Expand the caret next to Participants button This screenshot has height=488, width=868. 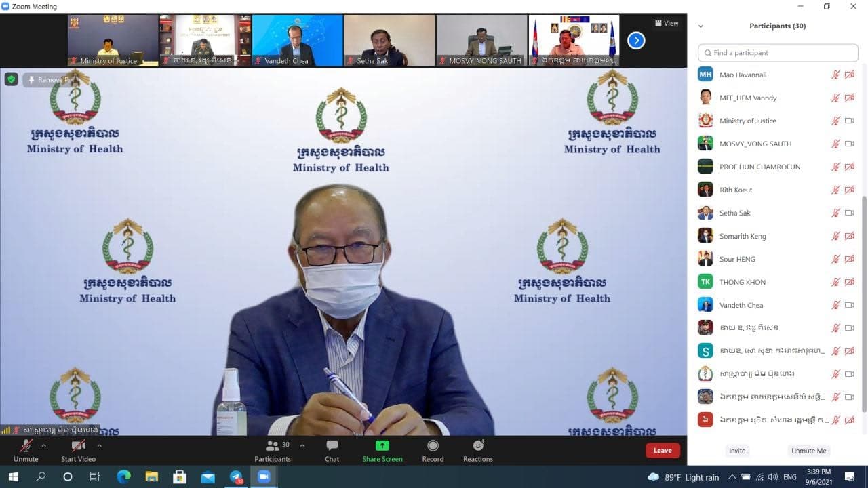click(302, 446)
